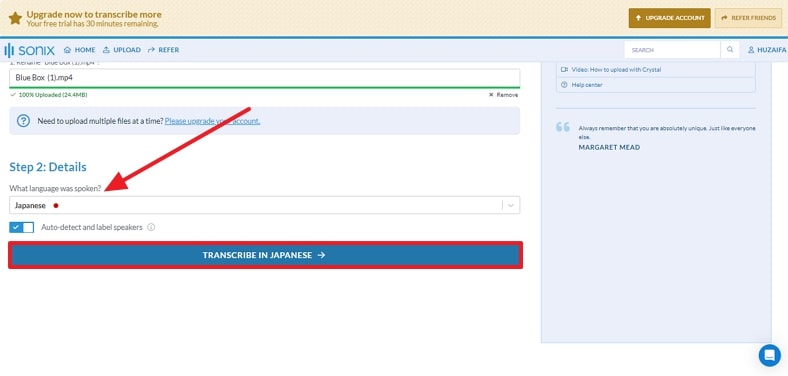Open the Japanese language dropdown
This screenshot has width=788, height=376.
[x=265, y=205]
